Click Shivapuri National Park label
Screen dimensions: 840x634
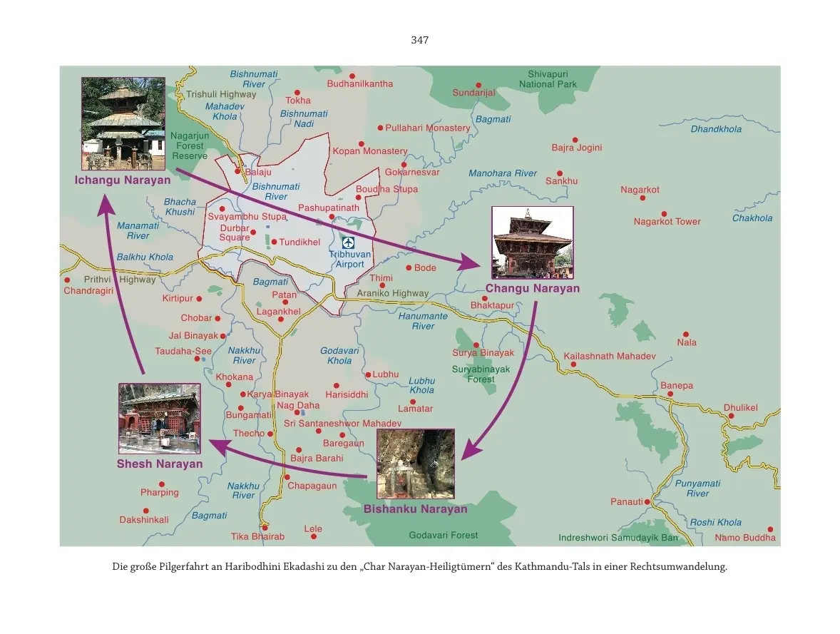[548, 78]
